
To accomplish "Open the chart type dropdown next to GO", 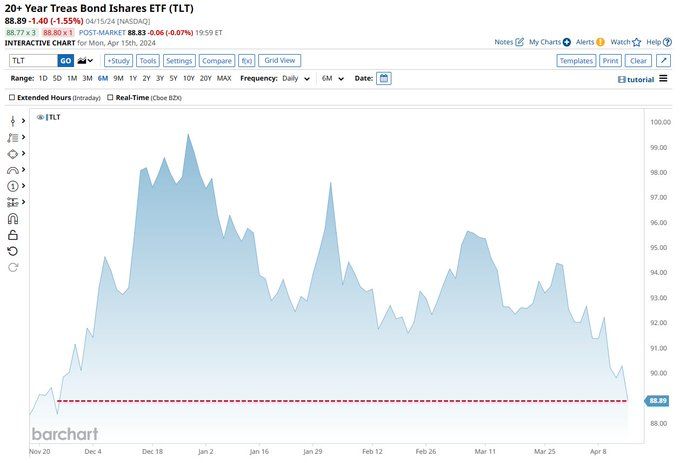I will click(x=85, y=61).
